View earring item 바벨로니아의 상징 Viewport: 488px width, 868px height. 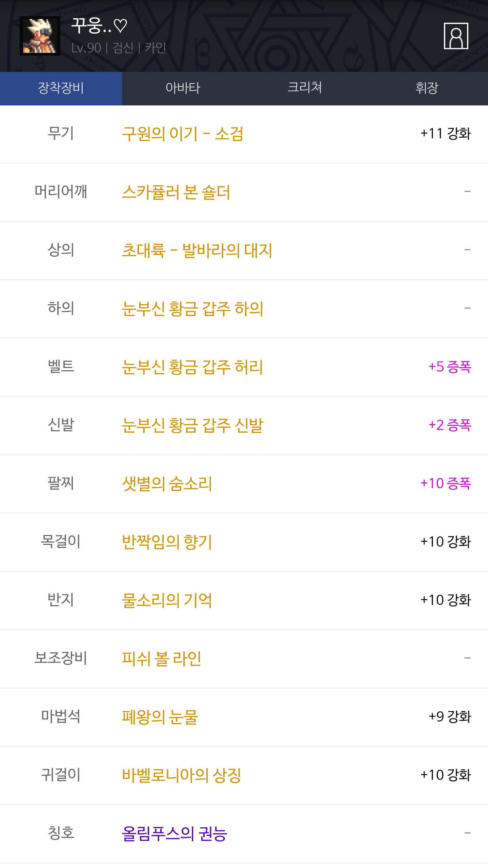(182, 775)
